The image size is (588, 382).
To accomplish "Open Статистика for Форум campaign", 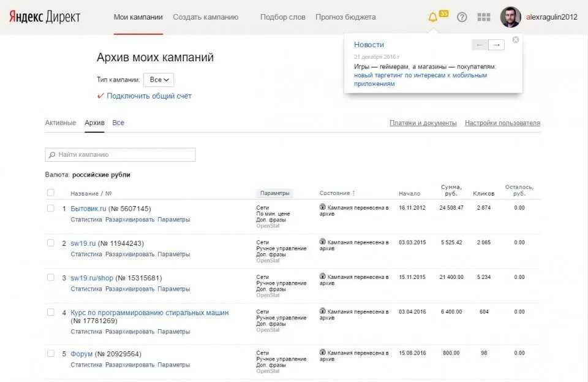I will 86,365.
